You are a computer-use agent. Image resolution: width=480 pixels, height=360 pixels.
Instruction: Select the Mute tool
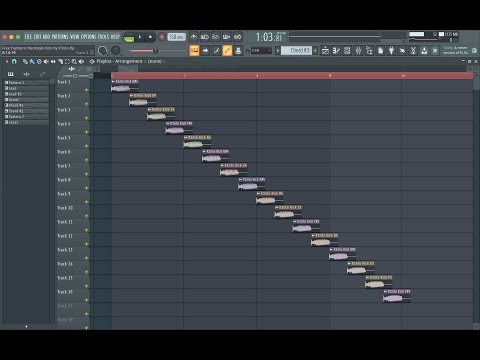(x=46, y=61)
